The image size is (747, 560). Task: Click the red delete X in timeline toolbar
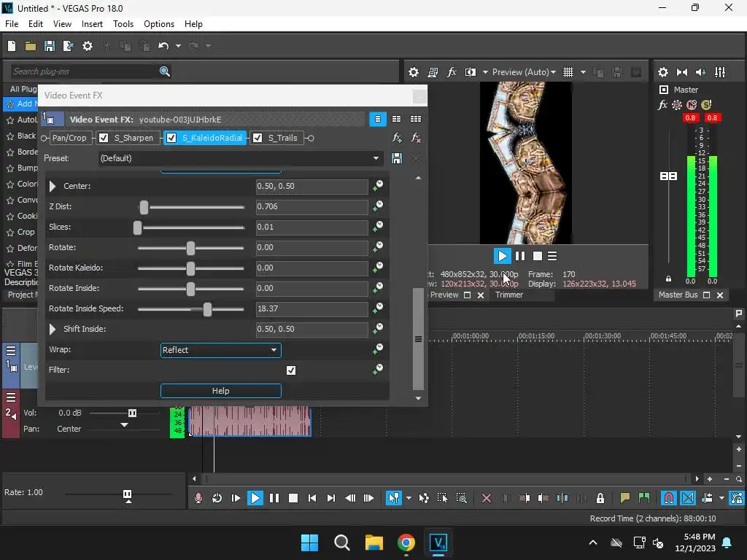tap(487, 498)
